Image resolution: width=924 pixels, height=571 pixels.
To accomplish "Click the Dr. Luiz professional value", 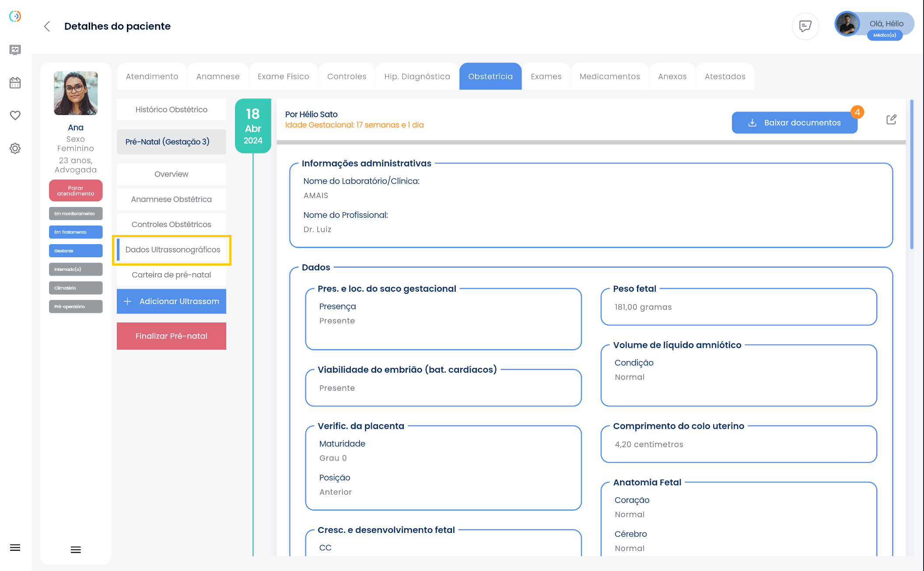I will [318, 230].
